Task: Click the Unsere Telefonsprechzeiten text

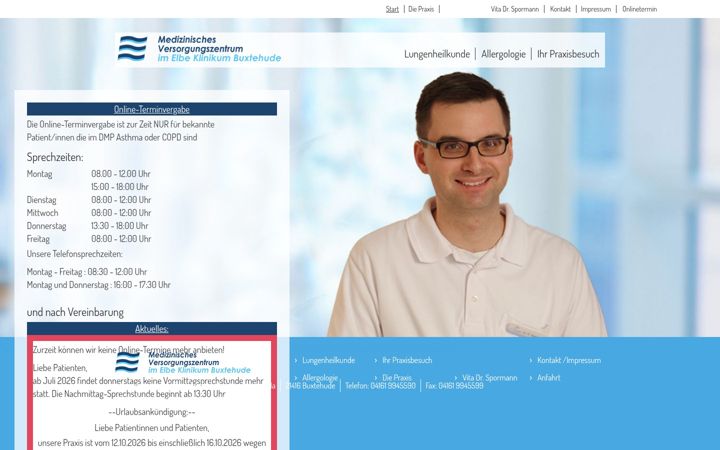Action: tap(74, 254)
